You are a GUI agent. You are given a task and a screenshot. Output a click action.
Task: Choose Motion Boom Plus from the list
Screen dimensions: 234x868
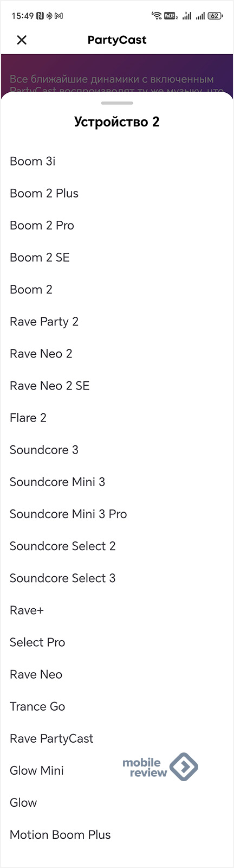coord(117,834)
